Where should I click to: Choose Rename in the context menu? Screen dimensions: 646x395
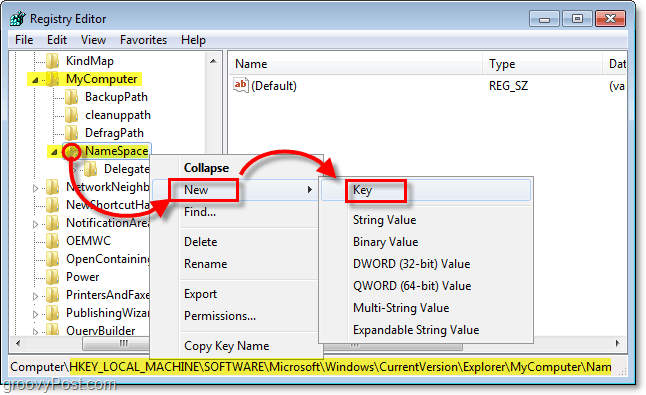tap(237, 264)
